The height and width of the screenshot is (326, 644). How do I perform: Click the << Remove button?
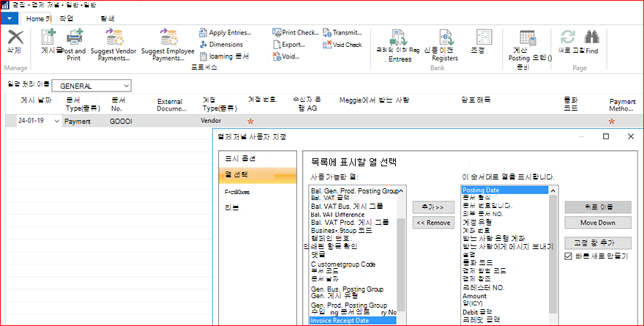[x=433, y=223]
